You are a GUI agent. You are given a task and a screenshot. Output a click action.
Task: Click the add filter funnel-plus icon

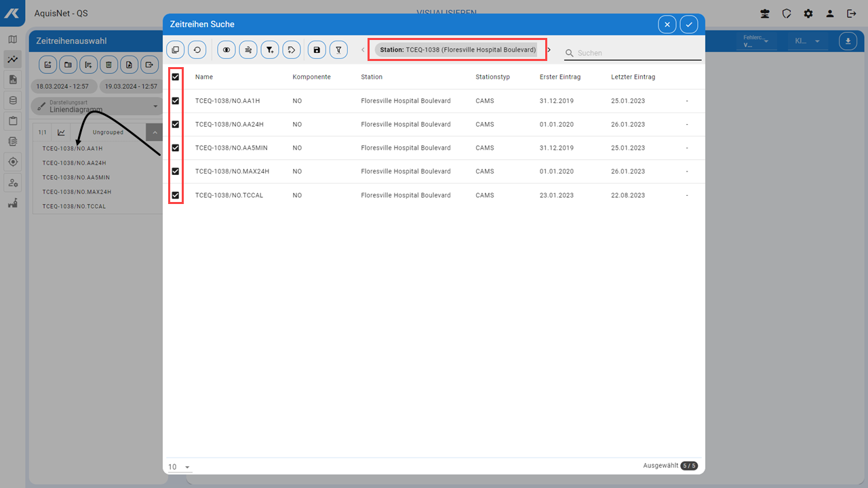click(x=270, y=49)
